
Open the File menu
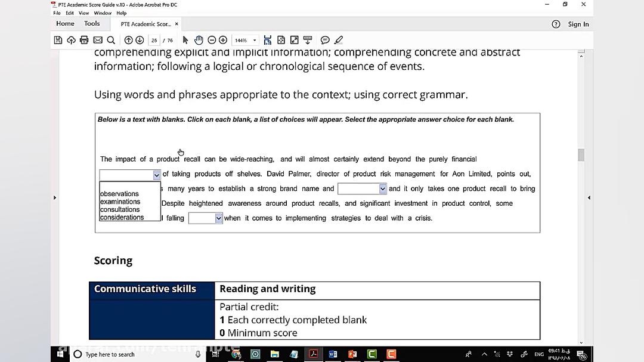pyautogui.click(x=57, y=13)
